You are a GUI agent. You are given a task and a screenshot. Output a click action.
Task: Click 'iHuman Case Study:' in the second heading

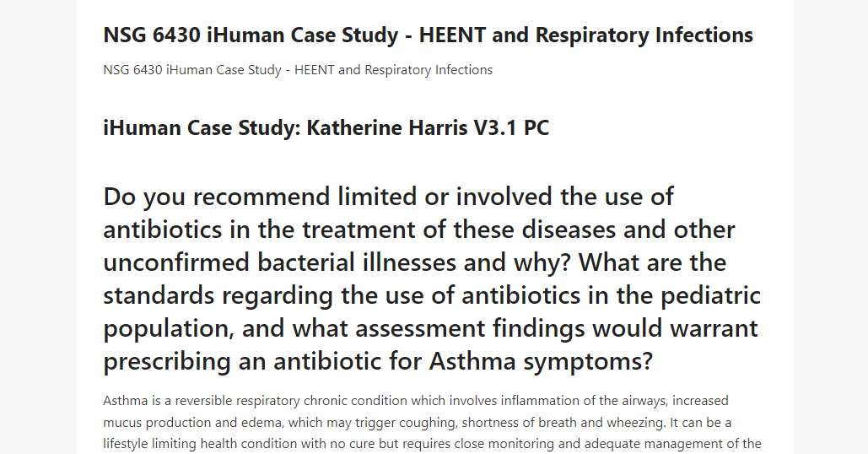coord(202,128)
